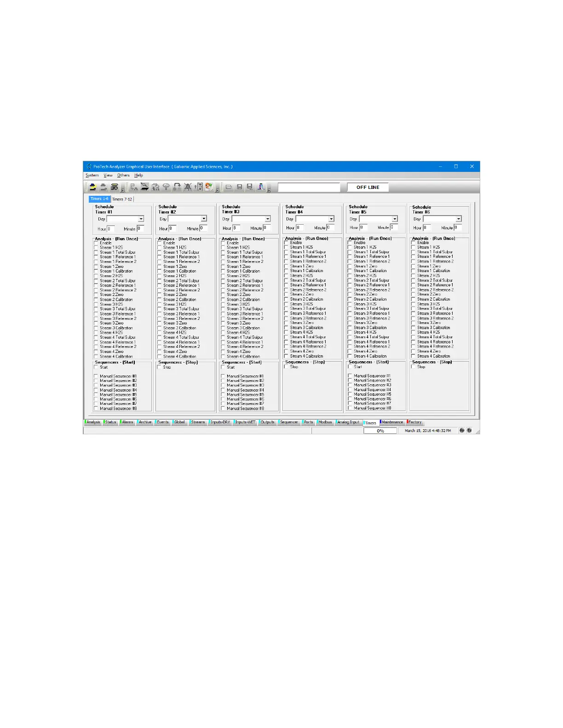Click the date and time in status bar
This screenshot has width=563, height=728.
click(428, 431)
